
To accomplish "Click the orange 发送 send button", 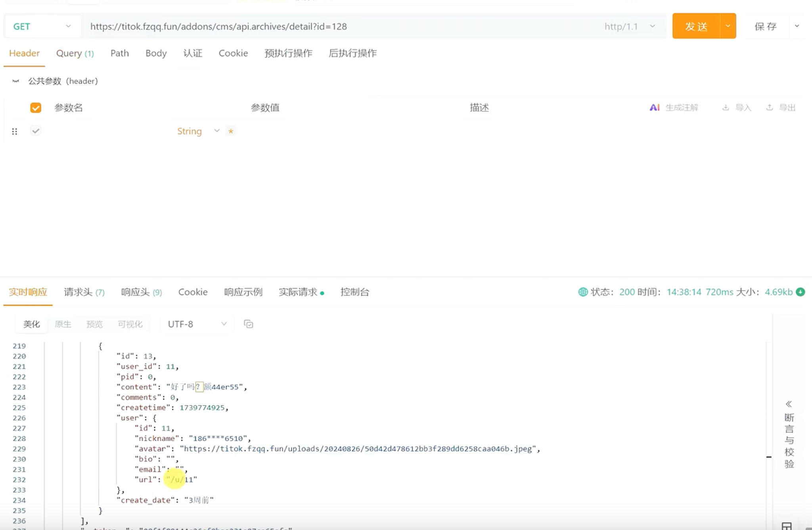I will (x=696, y=26).
